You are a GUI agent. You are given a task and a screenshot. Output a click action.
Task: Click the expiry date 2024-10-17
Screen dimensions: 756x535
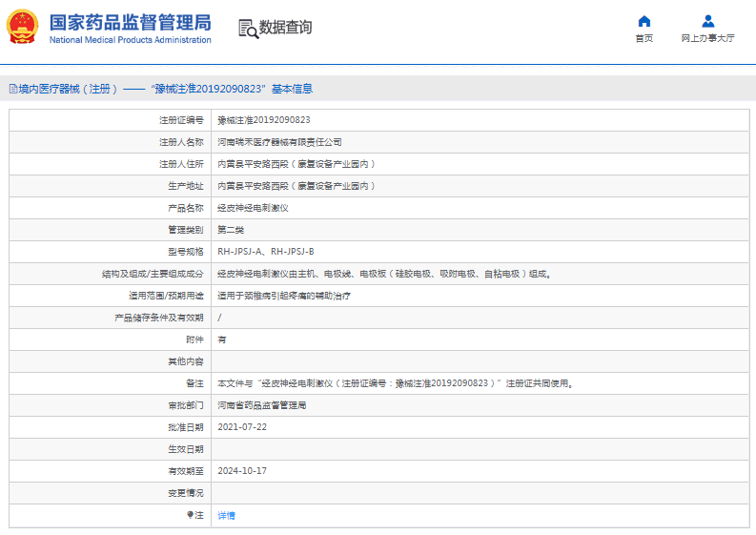pyautogui.click(x=241, y=471)
